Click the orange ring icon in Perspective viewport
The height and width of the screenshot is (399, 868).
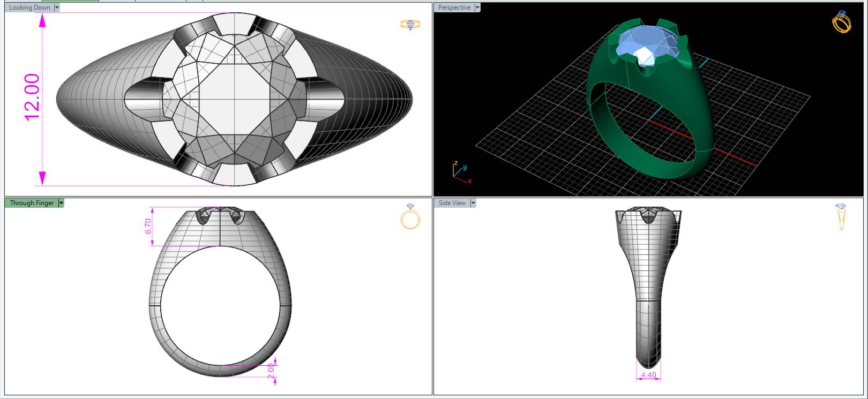842,22
